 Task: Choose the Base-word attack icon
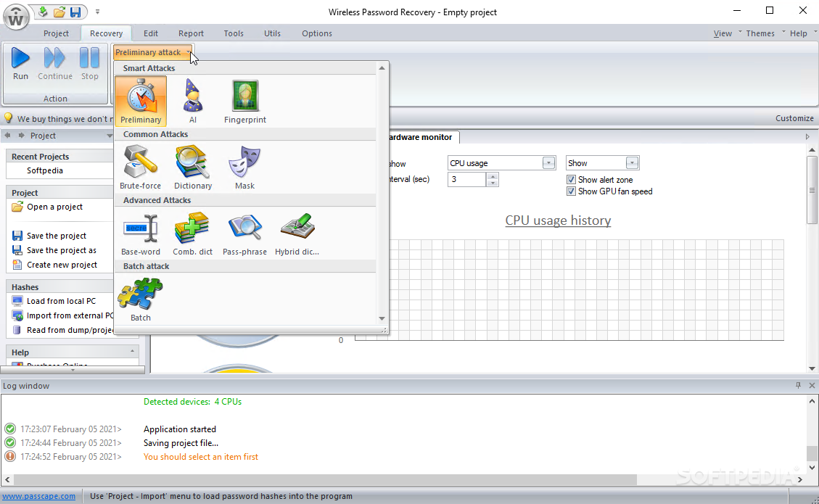141,234
